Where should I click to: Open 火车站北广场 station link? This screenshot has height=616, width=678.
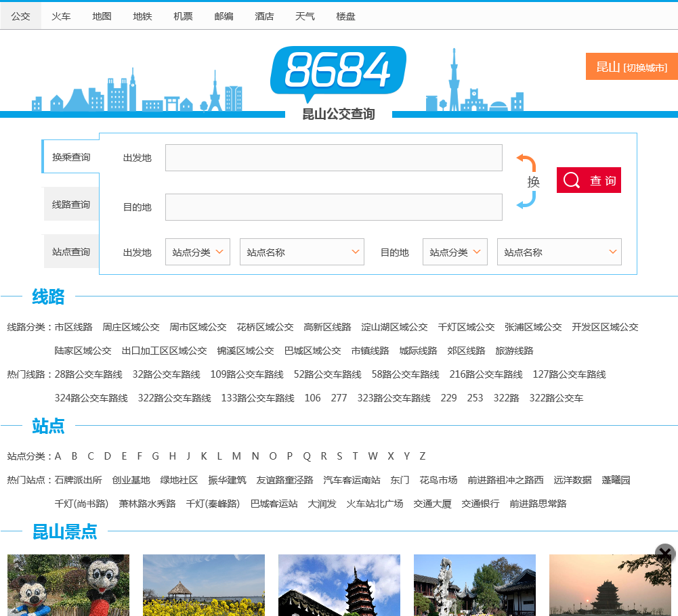click(x=375, y=504)
